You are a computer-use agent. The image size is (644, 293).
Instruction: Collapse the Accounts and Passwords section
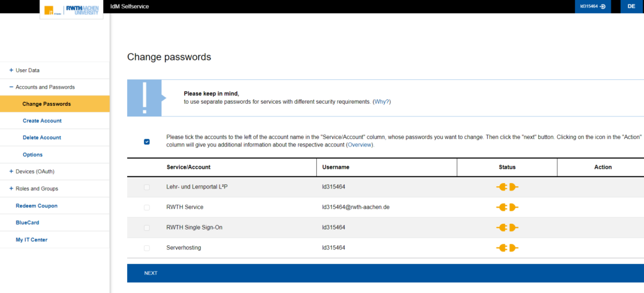point(11,87)
